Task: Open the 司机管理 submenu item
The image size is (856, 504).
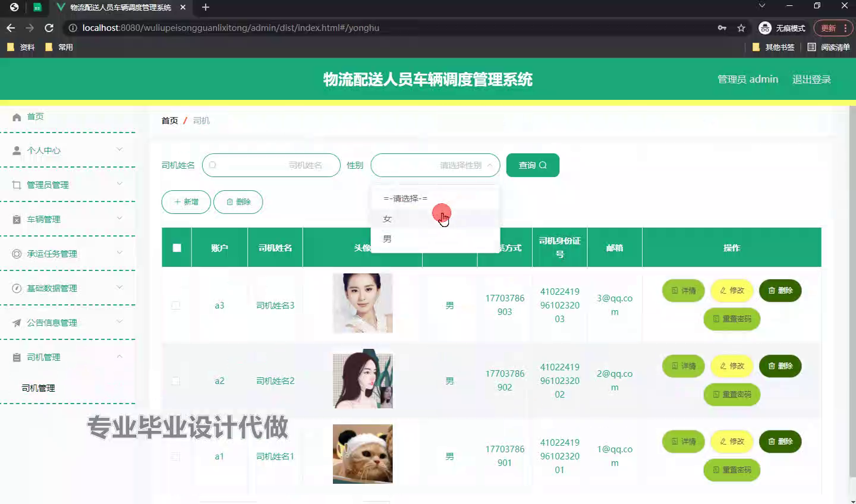Action: 38,388
